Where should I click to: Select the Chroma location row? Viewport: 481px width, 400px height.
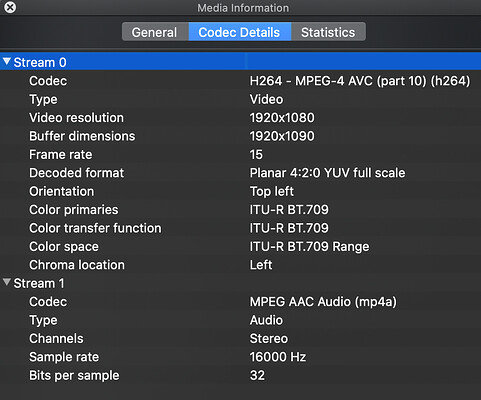(x=240, y=265)
